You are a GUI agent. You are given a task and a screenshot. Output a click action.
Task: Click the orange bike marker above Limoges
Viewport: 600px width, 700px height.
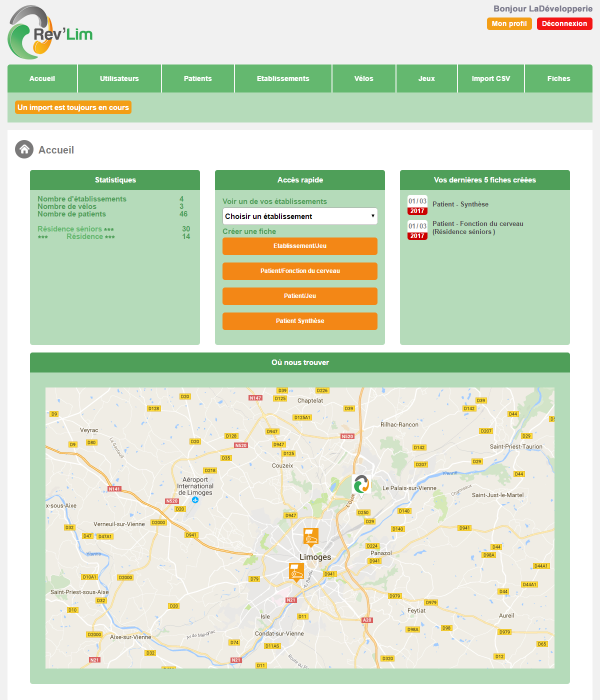point(311,537)
